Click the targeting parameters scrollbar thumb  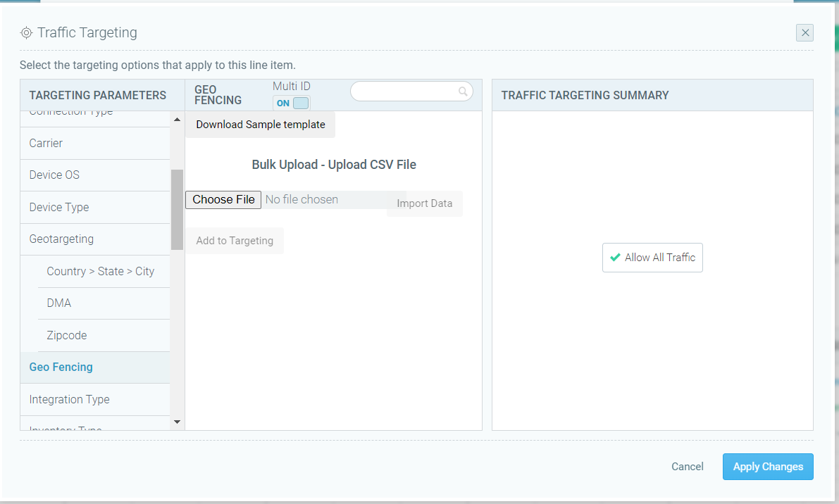click(x=177, y=210)
